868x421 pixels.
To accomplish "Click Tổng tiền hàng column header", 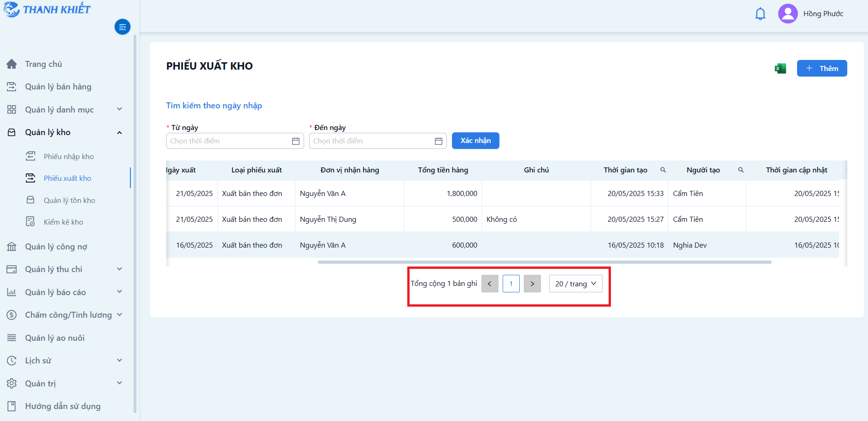I will point(443,170).
